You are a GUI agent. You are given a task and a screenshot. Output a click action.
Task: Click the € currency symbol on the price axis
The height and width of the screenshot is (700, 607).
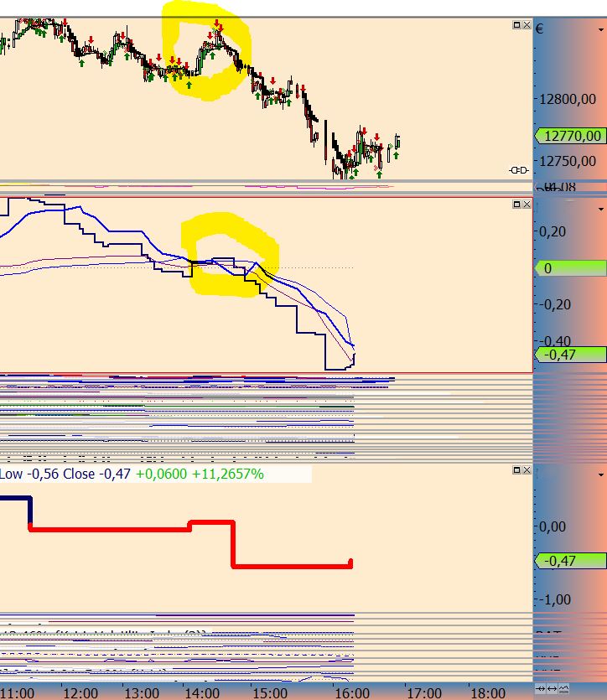[x=540, y=29]
